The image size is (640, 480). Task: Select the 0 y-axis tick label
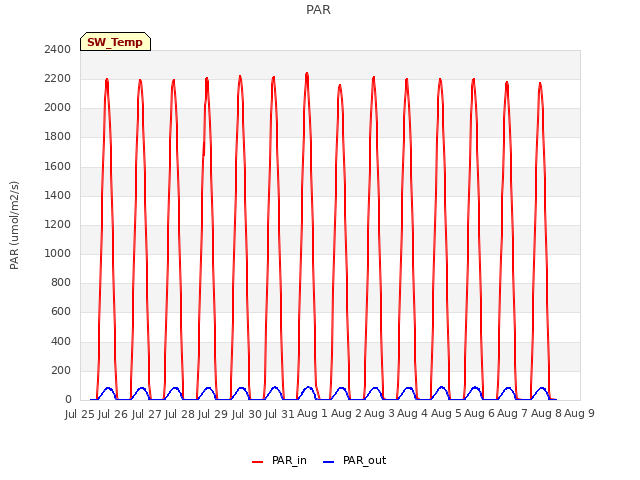[68, 400]
